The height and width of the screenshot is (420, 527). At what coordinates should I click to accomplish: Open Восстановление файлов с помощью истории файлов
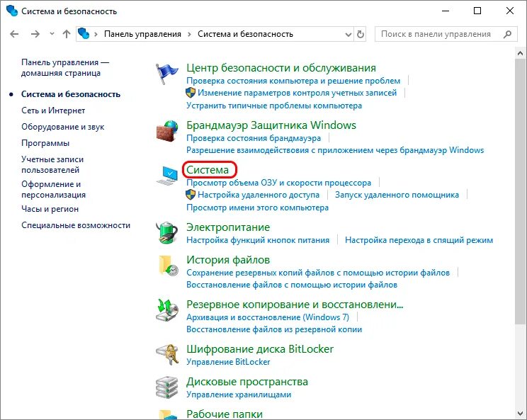point(292,285)
